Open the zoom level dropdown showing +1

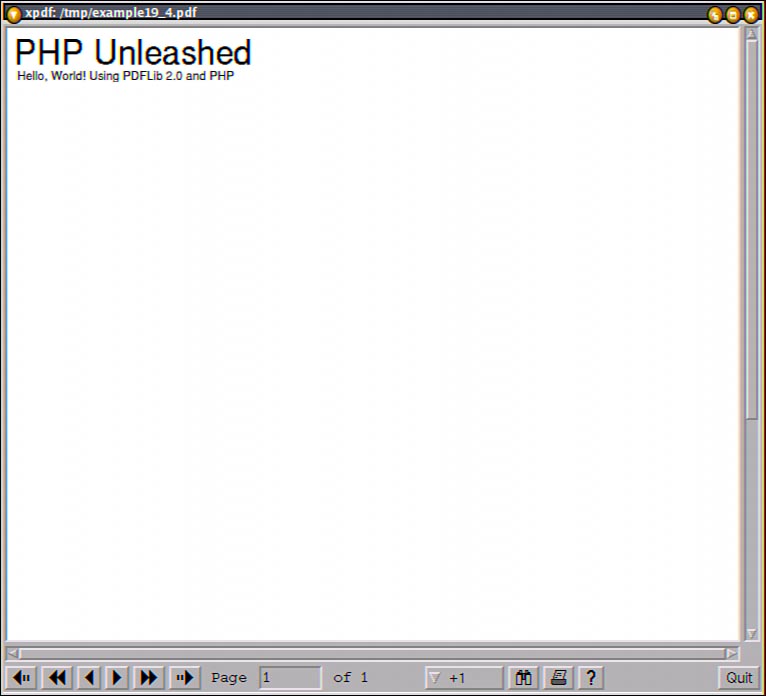click(463, 677)
